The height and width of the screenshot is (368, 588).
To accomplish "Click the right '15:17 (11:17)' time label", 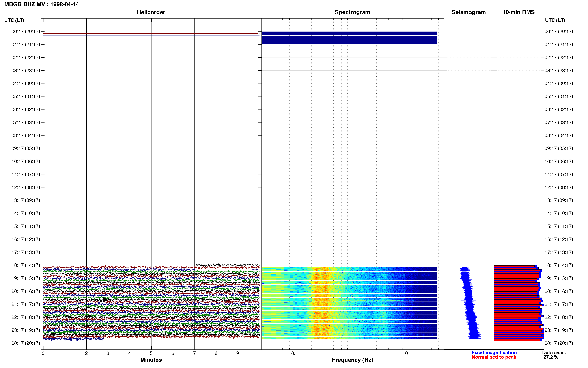I will (x=559, y=226).
